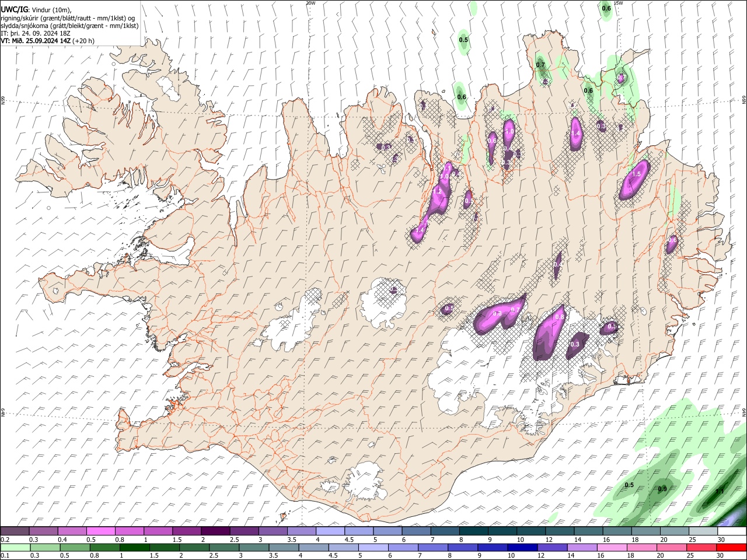Click the 20W longitude label

click(x=310, y=3)
